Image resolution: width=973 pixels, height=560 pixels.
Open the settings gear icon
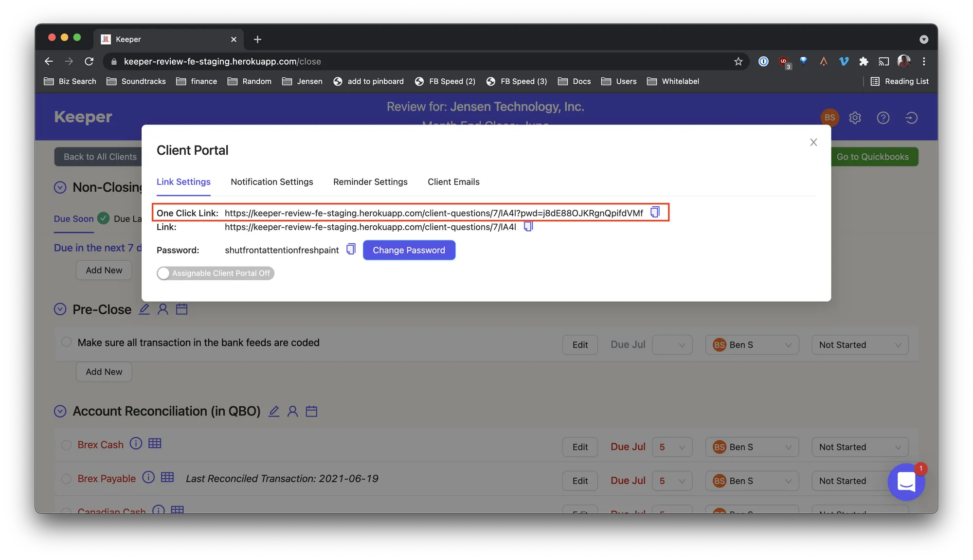click(855, 118)
